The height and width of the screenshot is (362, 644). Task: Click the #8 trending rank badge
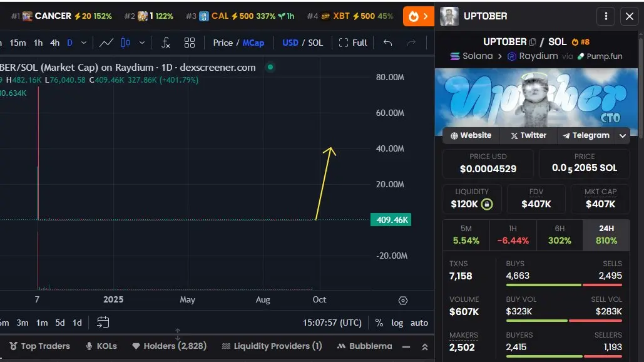tap(581, 42)
